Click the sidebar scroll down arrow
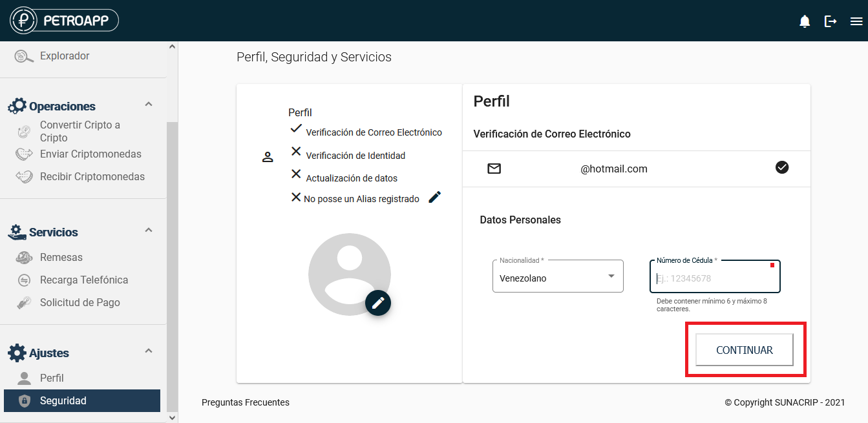The image size is (868, 423). 172,418
